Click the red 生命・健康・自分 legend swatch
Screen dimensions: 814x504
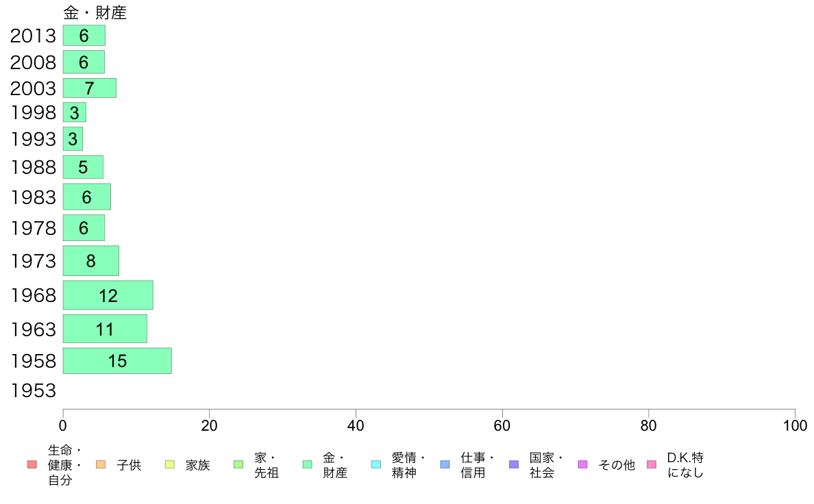point(32,464)
